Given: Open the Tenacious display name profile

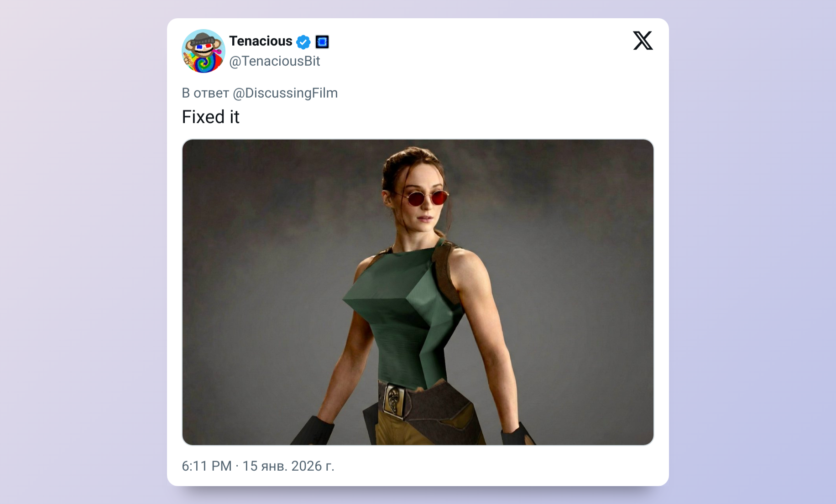Looking at the screenshot, I should 261,41.
